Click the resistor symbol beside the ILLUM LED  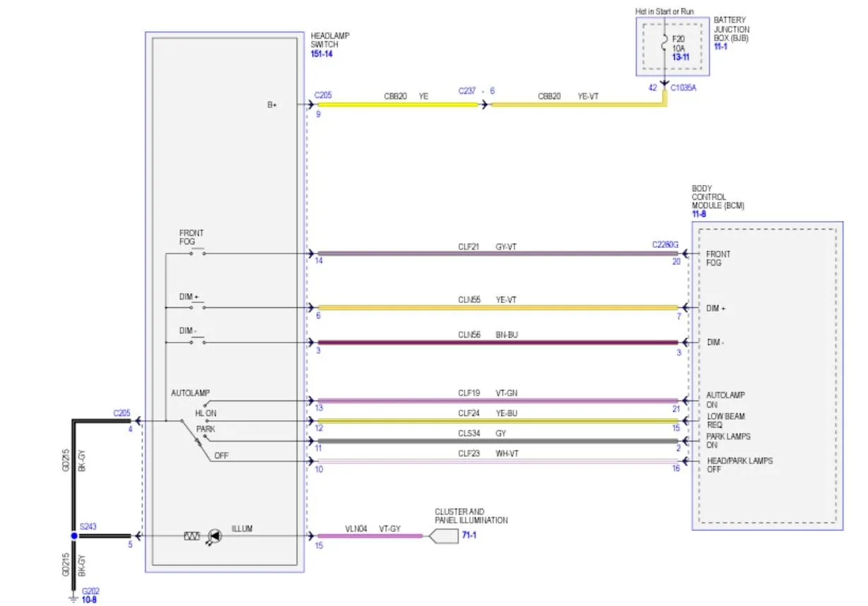coord(192,537)
